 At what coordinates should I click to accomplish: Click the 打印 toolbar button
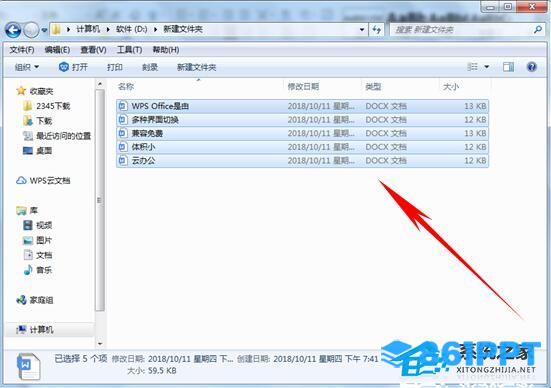tap(115, 67)
